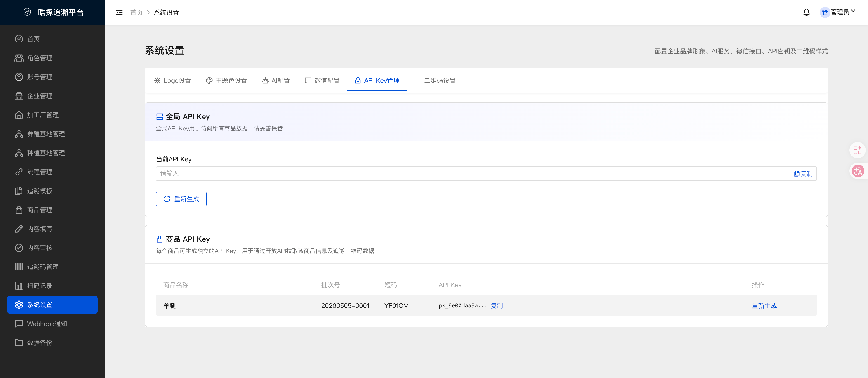868x378 pixels.
Task: Click the 羊腿 product name cell
Action: tap(170, 306)
